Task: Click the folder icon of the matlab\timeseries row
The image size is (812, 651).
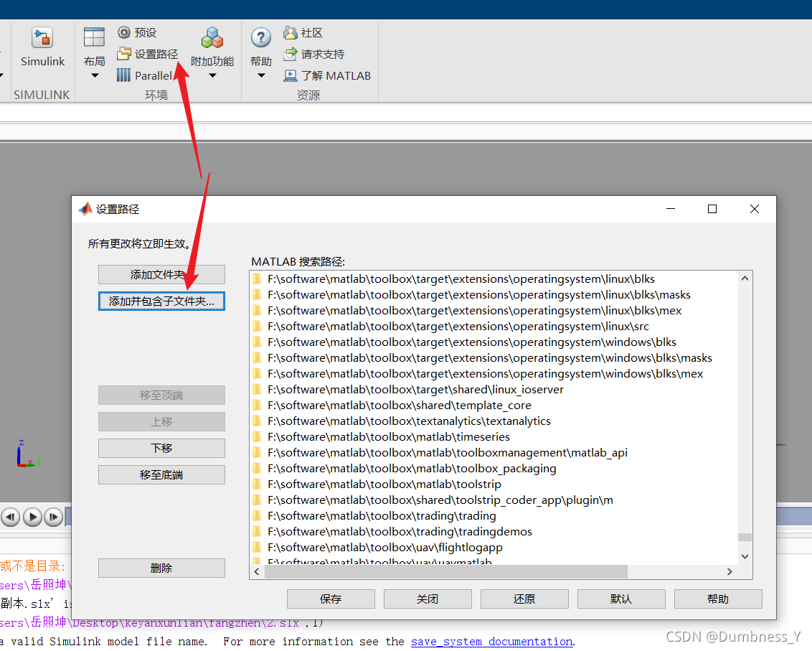Action: coord(257,437)
